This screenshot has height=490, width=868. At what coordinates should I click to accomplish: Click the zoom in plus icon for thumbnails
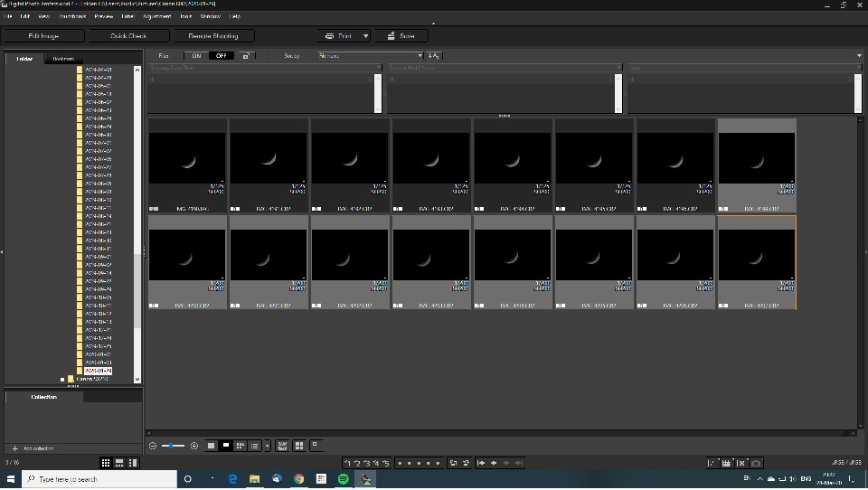pyautogui.click(x=194, y=446)
